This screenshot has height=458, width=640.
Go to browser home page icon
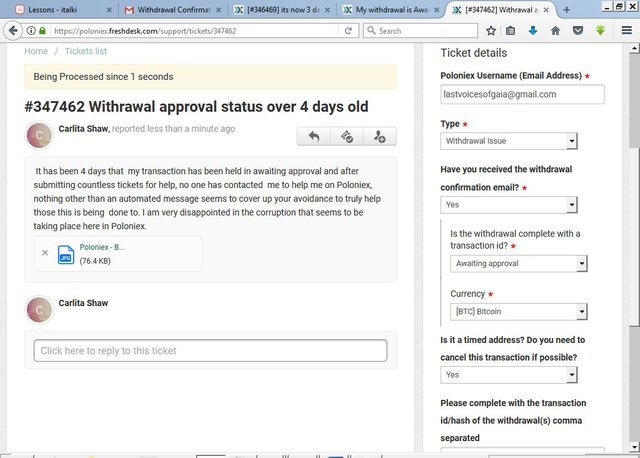click(555, 31)
